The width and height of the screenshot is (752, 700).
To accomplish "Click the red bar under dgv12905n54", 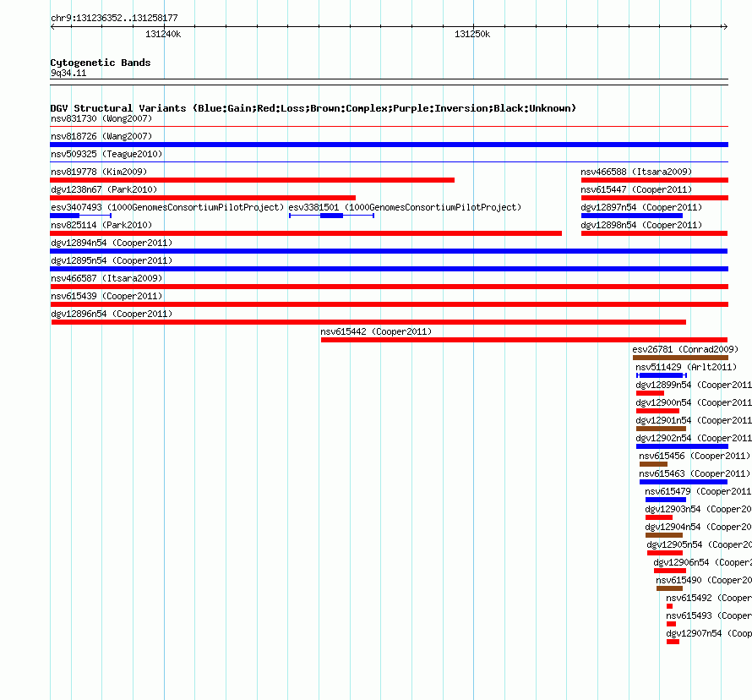I will pos(665,553).
